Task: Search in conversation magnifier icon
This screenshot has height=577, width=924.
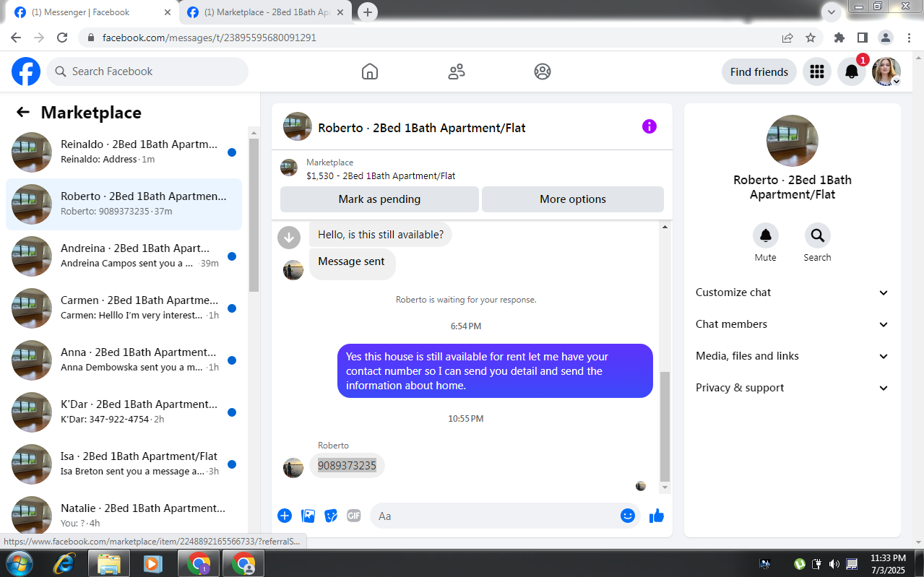Action: 817,235
